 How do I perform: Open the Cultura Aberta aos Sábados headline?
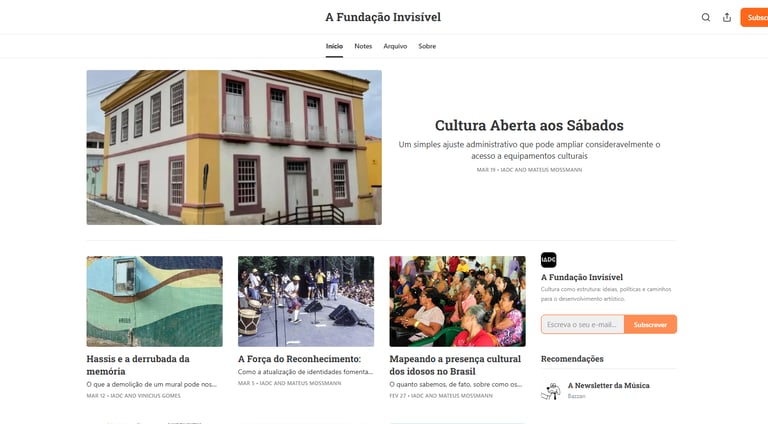click(529, 125)
